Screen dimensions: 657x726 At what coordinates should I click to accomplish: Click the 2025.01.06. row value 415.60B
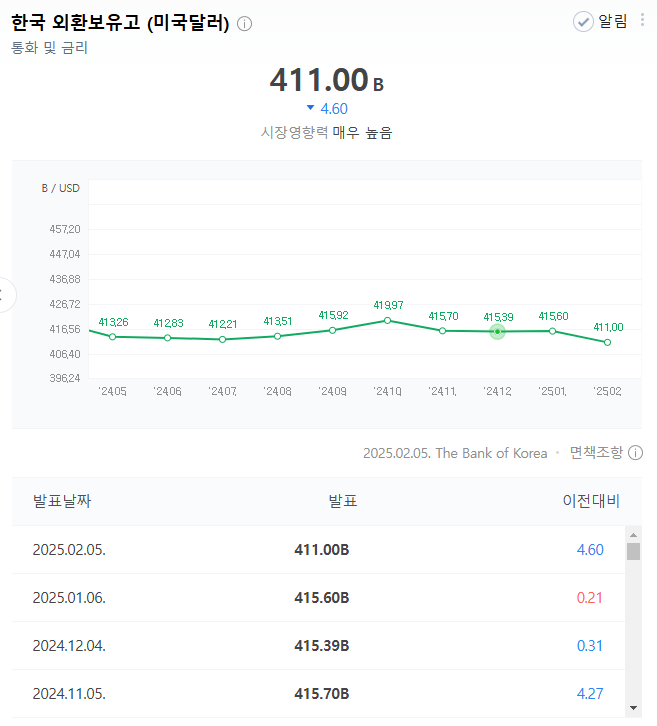coord(322,598)
